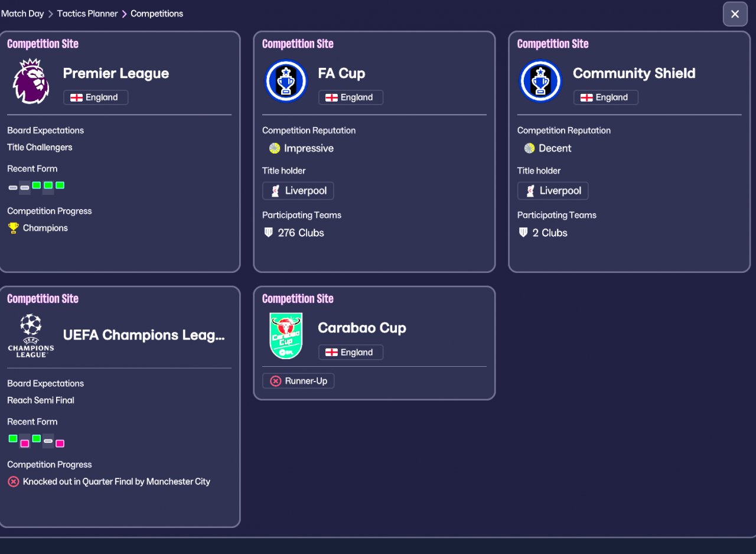Click the gold Champions trophy icon
Viewport: 756px width, 554px height.
[x=14, y=228]
